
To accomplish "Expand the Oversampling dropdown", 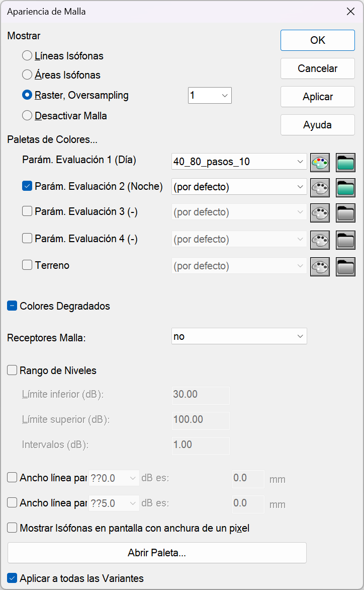I will tap(210, 95).
